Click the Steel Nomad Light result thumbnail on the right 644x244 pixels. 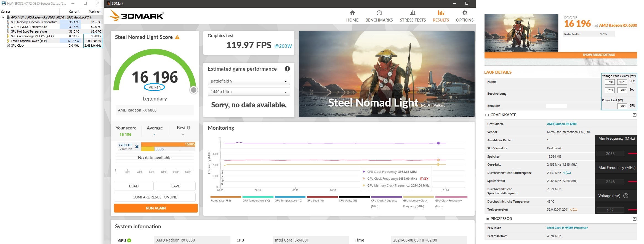[521, 33]
